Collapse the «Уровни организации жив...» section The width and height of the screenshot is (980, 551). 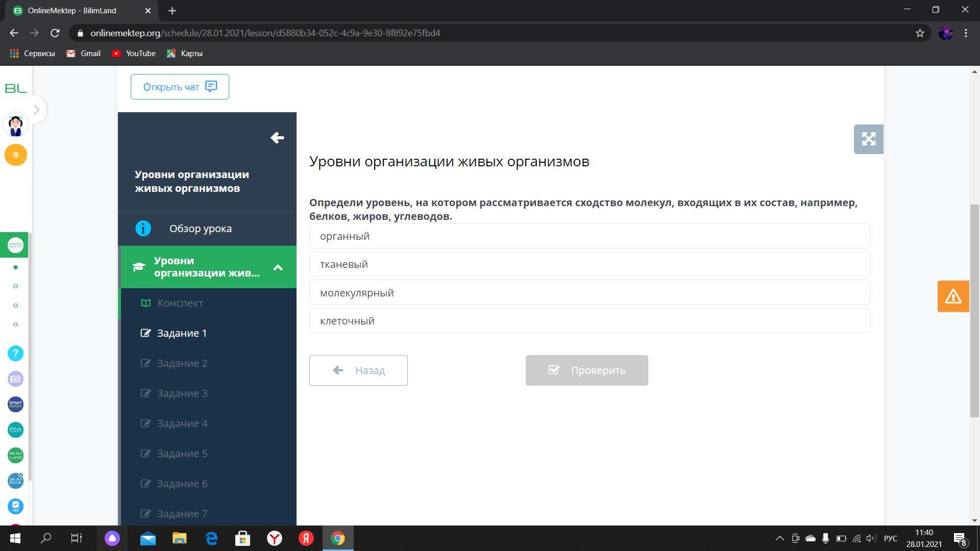tap(278, 267)
